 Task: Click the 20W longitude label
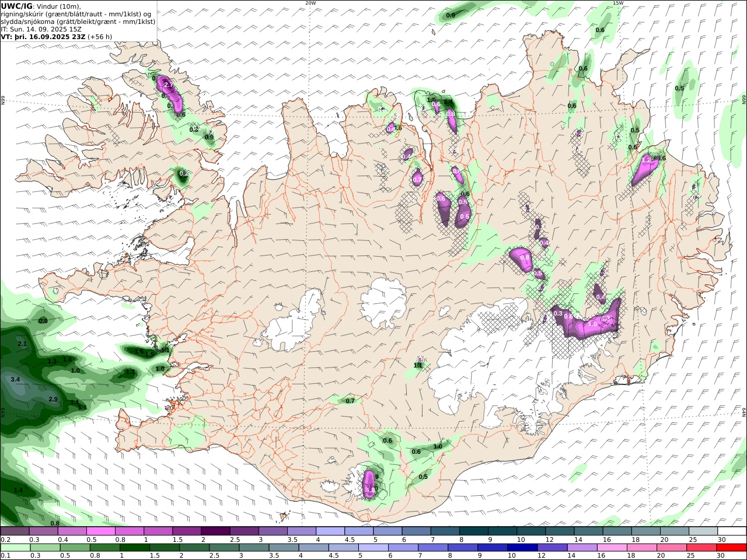(310, 3)
